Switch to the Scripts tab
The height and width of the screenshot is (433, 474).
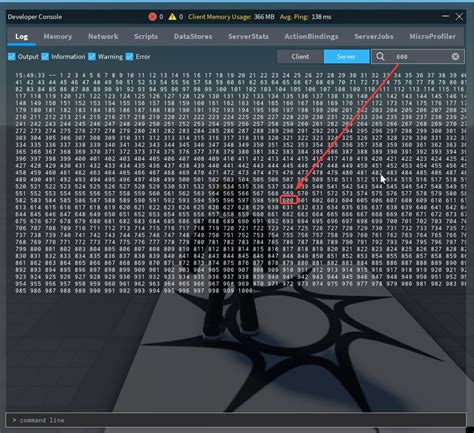(x=146, y=37)
